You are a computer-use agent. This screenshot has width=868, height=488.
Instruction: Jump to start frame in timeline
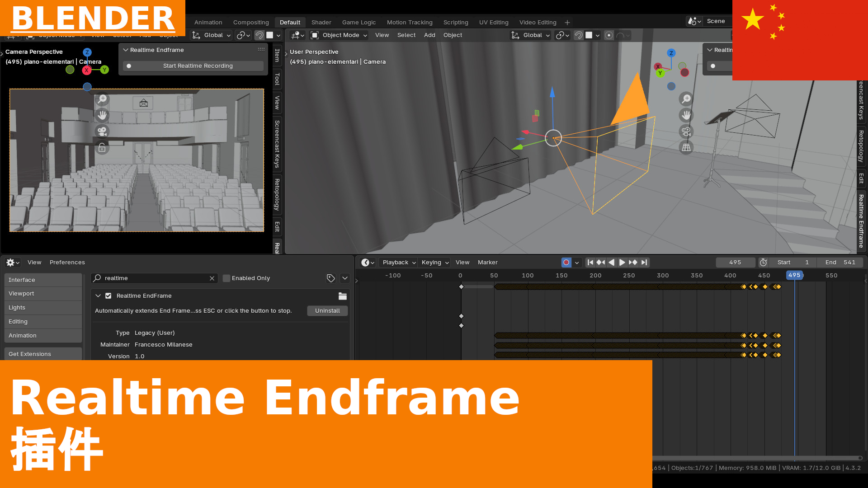click(590, 263)
